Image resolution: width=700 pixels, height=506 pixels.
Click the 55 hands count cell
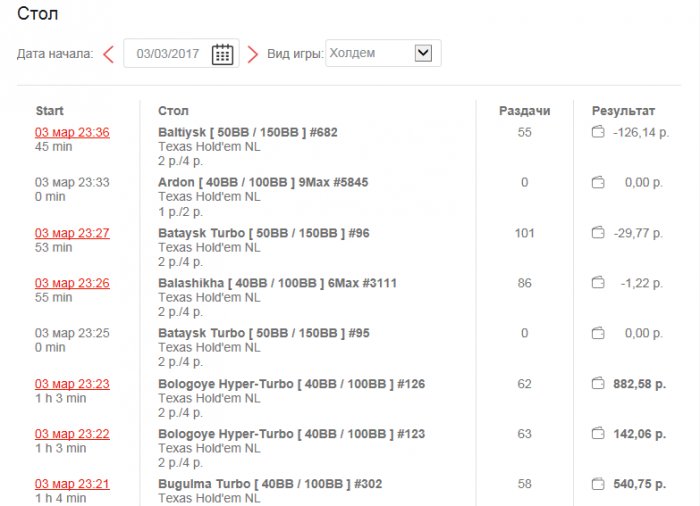525,132
